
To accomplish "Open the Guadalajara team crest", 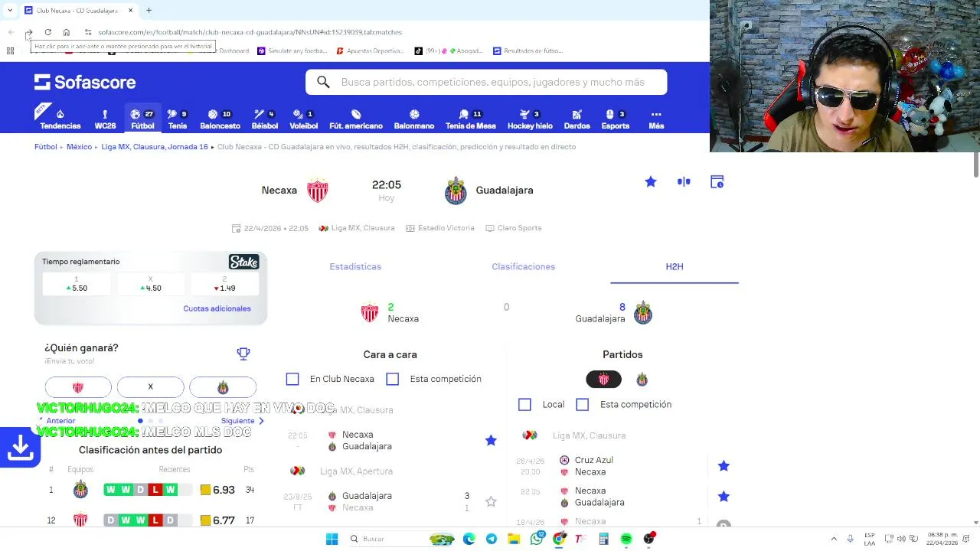I will [456, 191].
